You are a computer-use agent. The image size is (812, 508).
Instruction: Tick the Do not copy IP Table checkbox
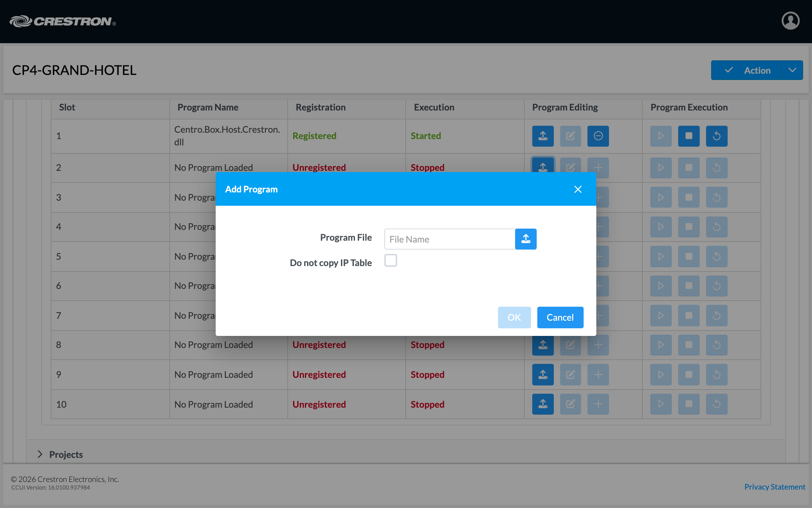pyautogui.click(x=390, y=260)
